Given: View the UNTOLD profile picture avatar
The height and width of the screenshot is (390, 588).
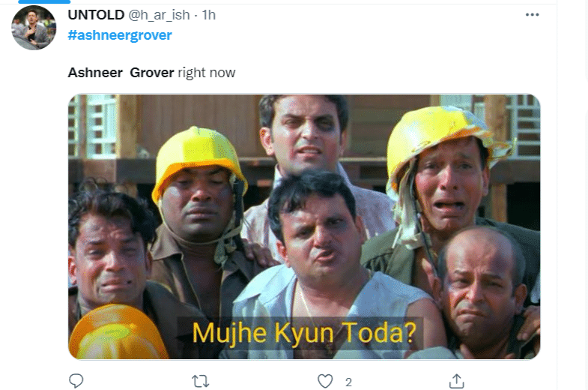Looking at the screenshot, I should (34, 28).
